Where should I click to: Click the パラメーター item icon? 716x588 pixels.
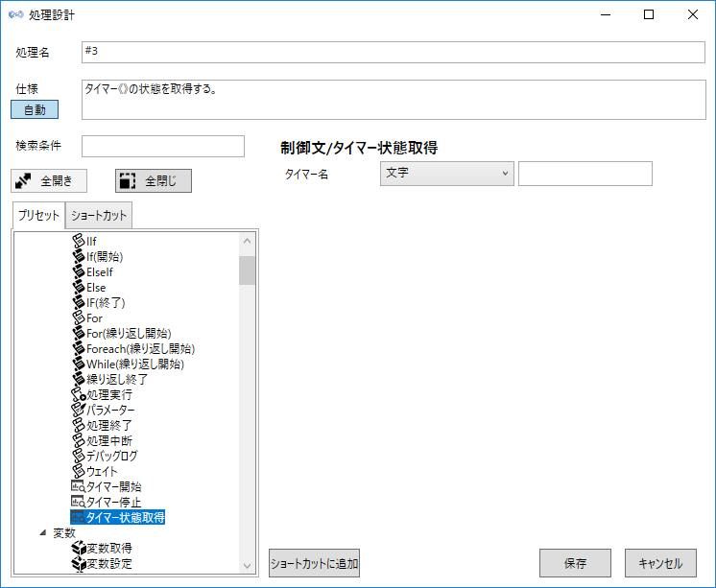(x=78, y=410)
